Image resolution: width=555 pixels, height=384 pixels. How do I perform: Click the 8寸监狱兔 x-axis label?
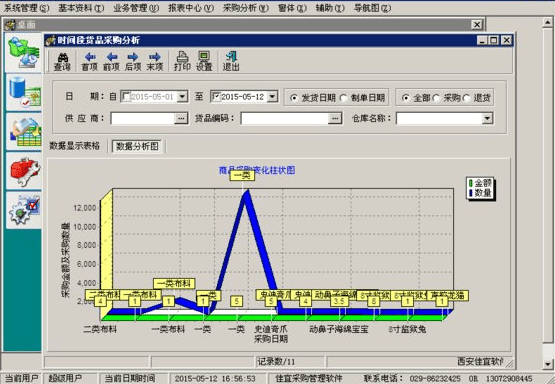[407, 329]
